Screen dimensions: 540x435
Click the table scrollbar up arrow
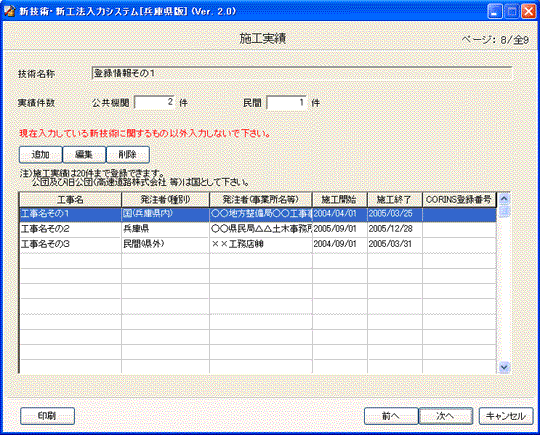click(x=504, y=199)
